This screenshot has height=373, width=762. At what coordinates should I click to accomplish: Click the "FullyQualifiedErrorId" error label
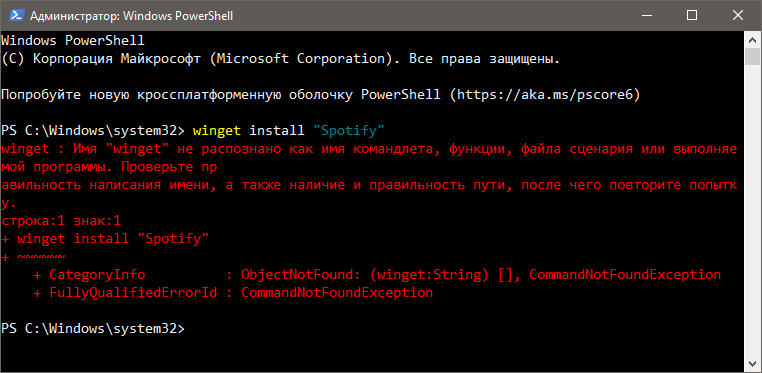(133, 293)
